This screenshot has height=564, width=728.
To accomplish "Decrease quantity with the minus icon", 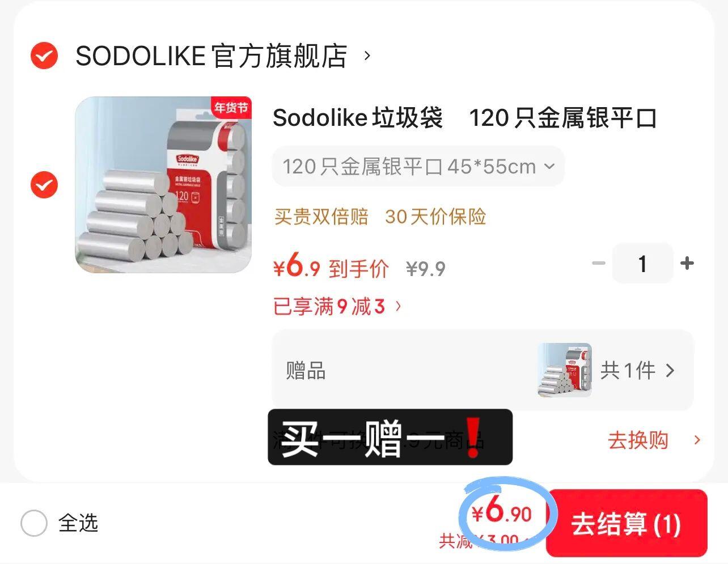I will pos(599,263).
